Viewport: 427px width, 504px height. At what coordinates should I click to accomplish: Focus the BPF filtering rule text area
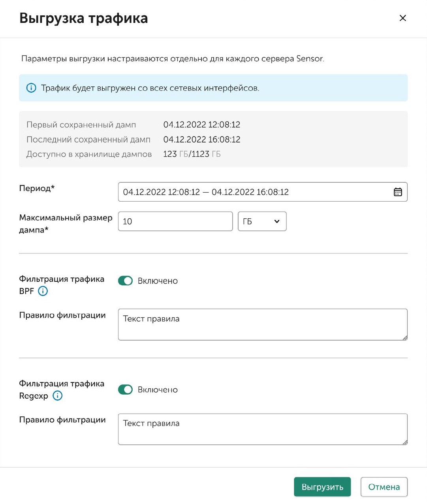262,324
